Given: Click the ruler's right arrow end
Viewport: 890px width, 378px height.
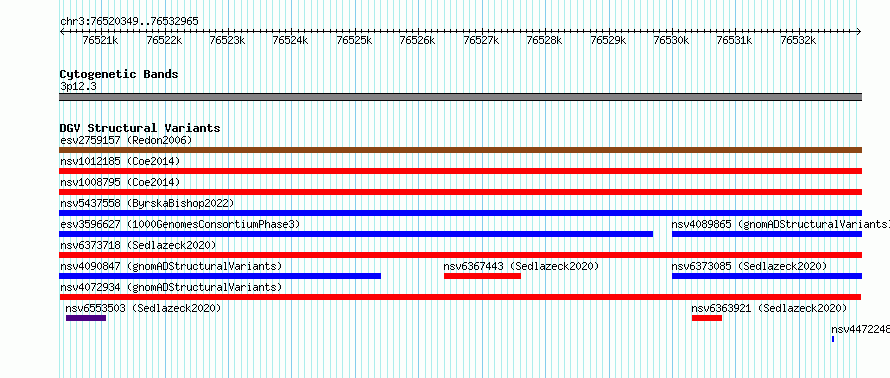Looking at the screenshot, I should point(859,32).
